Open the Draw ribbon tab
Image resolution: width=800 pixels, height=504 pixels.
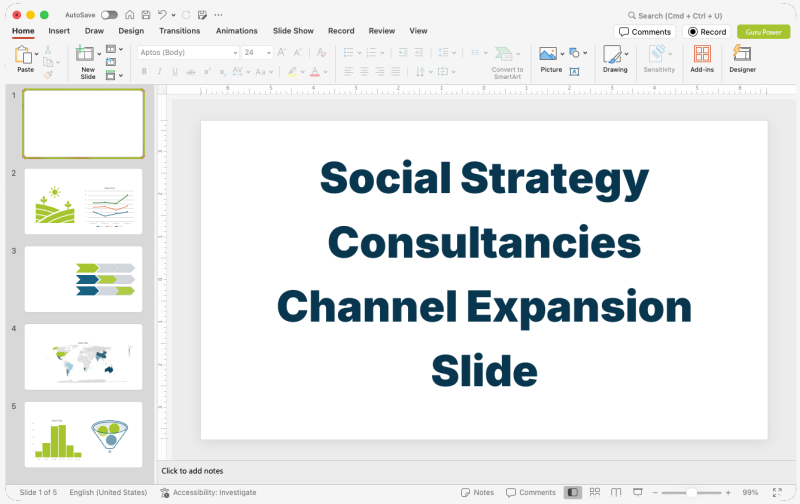pyautogui.click(x=94, y=31)
